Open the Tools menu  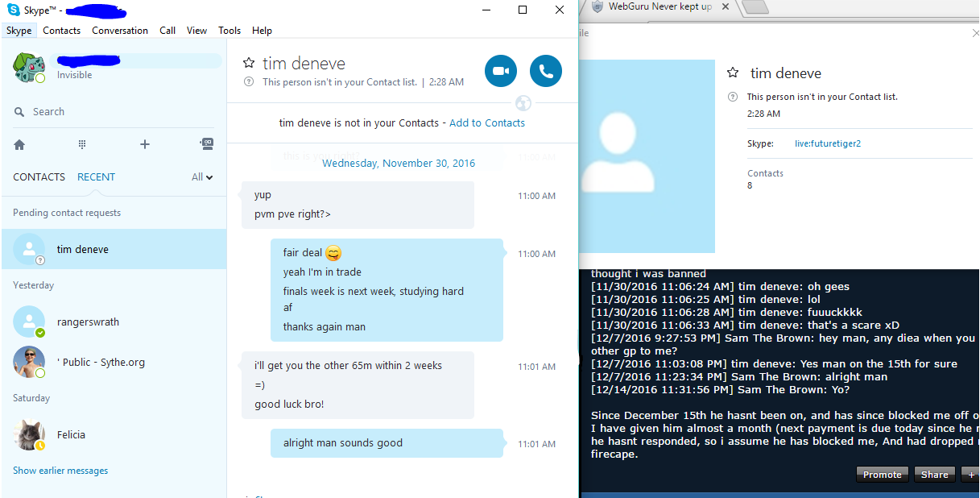click(x=229, y=31)
